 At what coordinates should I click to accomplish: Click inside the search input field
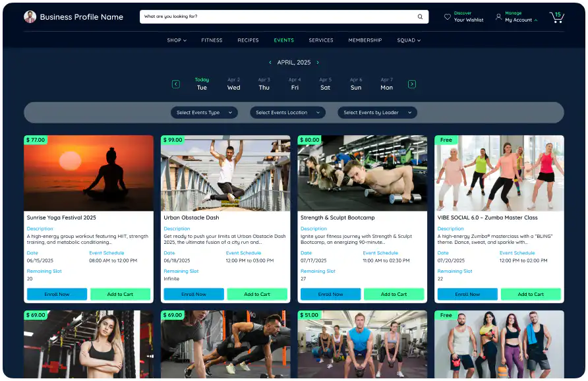pyautogui.click(x=277, y=16)
